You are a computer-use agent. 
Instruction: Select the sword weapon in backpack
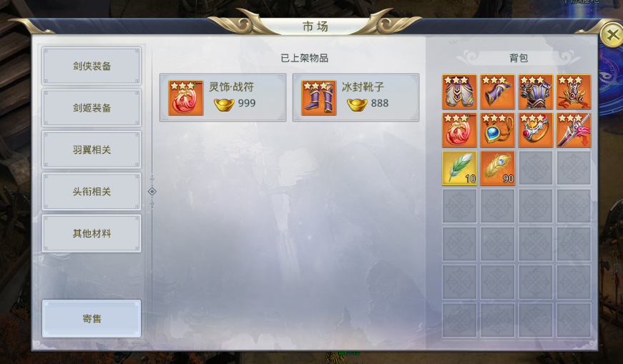coord(574,130)
